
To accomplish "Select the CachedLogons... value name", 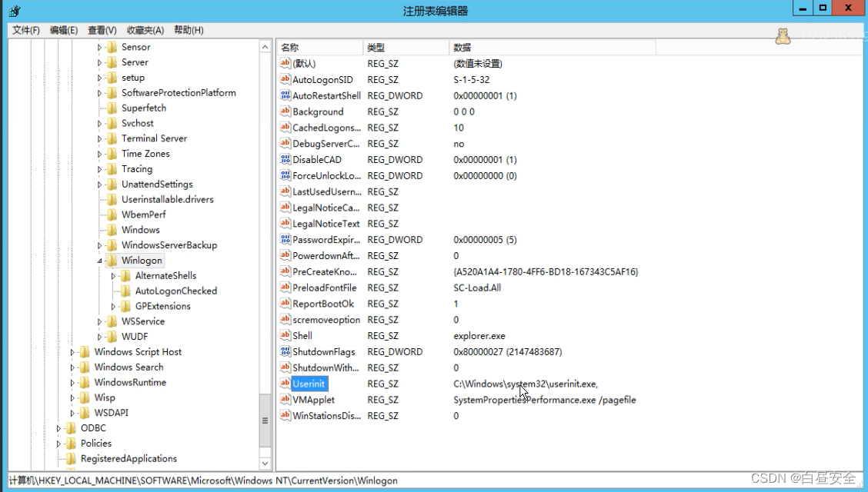I will (x=326, y=127).
